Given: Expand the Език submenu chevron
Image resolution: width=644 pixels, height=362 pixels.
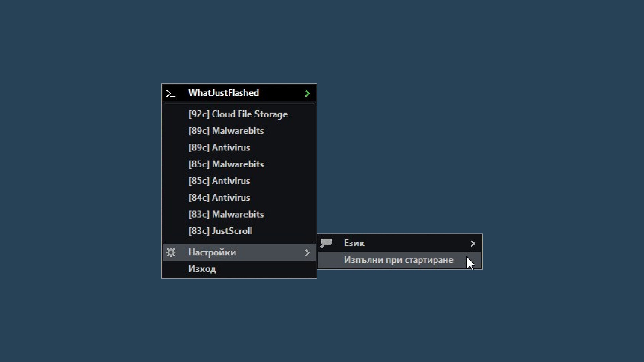Looking at the screenshot, I should (x=473, y=243).
